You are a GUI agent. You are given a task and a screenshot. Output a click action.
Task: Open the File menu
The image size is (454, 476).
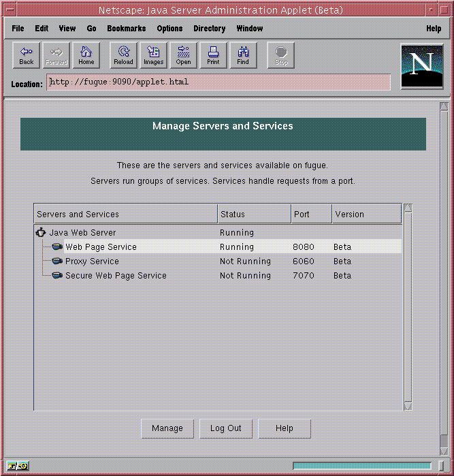click(x=18, y=28)
